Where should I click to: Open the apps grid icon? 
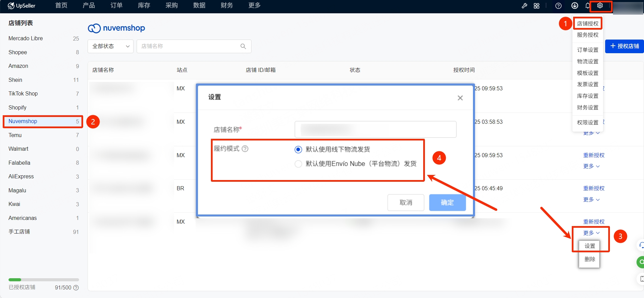pyautogui.click(x=537, y=6)
